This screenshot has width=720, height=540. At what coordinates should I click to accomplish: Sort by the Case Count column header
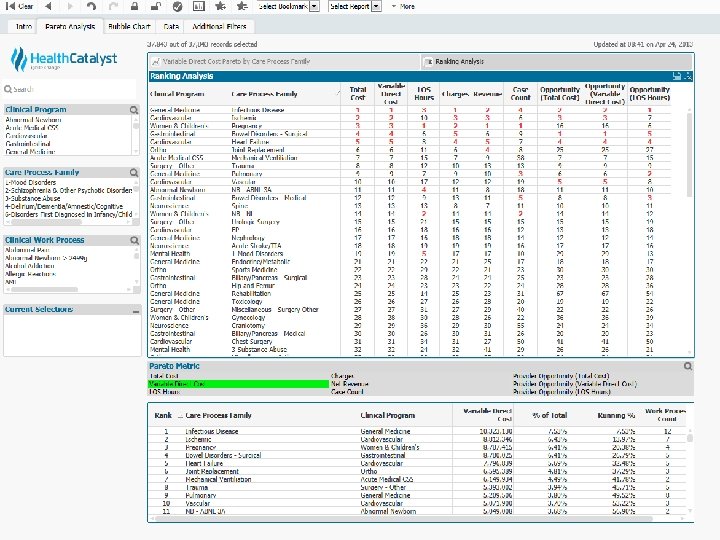click(520, 94)
